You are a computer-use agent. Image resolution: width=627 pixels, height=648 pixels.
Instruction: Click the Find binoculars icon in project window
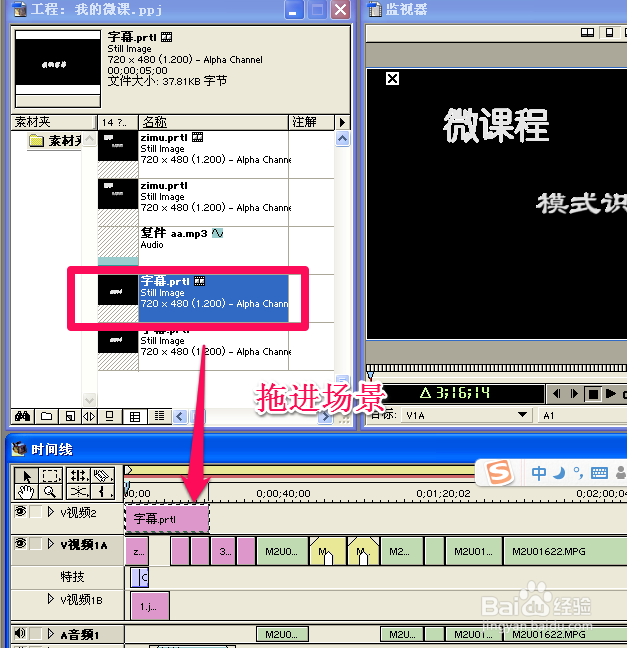(22, 416)
